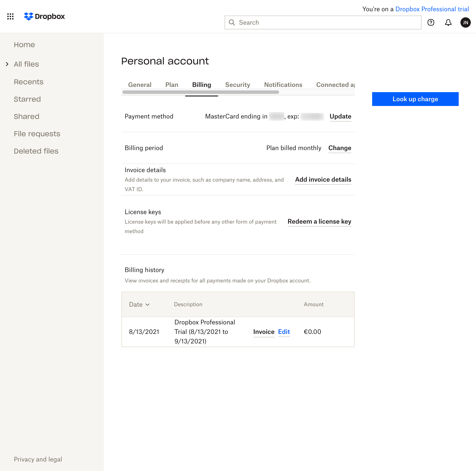Click Update next to the payment method
This screenshot has height=471, width=476.
tap(340, 117)
